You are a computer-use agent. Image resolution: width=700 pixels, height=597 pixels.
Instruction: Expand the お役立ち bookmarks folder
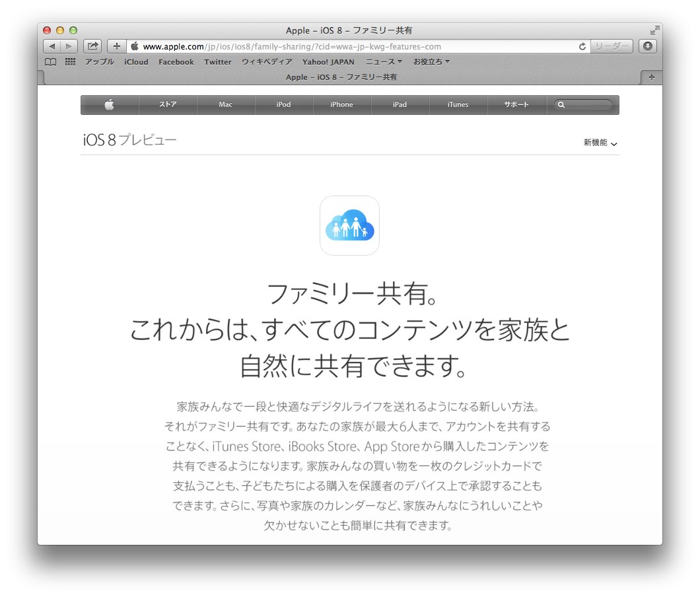(431, 61)
